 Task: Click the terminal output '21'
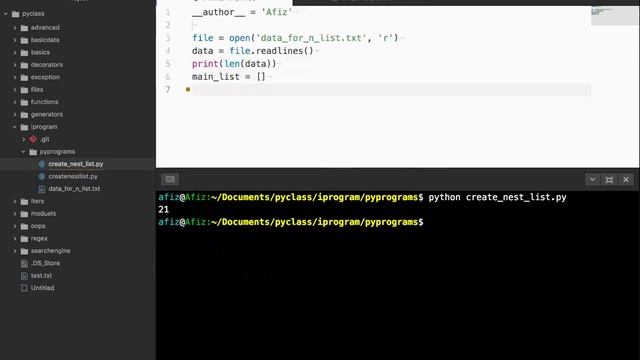point(164,209)
